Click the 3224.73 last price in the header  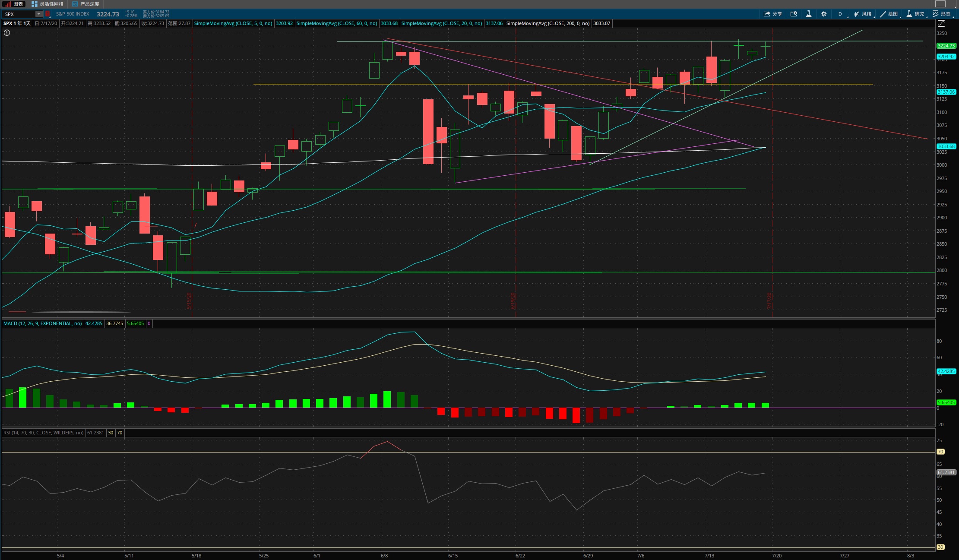tap(108, 14)
